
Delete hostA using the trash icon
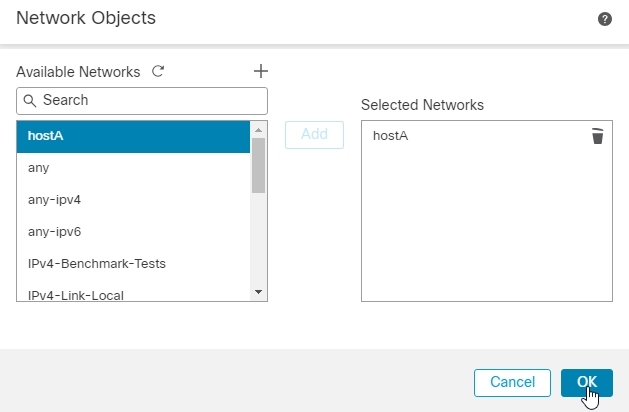(597, 136)
